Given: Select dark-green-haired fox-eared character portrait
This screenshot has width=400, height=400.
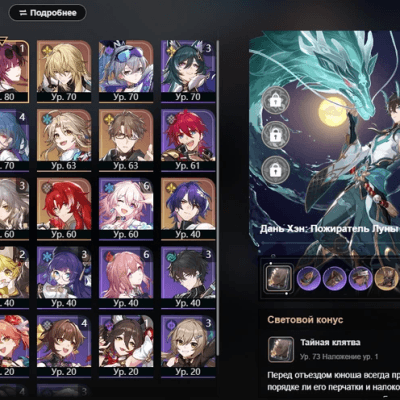Looking at the screenshot, I should [x=188, y=71].
